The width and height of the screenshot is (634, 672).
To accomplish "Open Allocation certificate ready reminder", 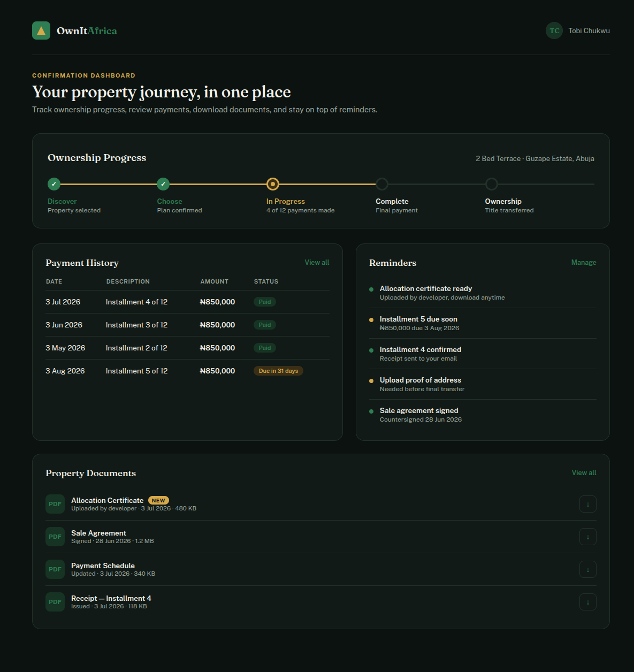I will pos(483,293).
